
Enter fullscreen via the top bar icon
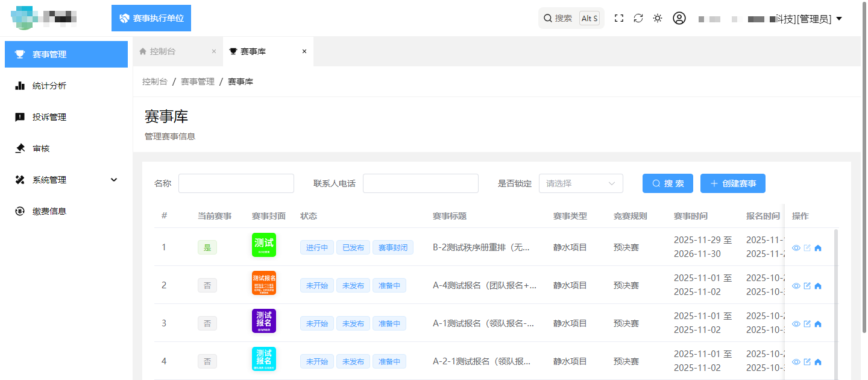click(x=619, y=18)
